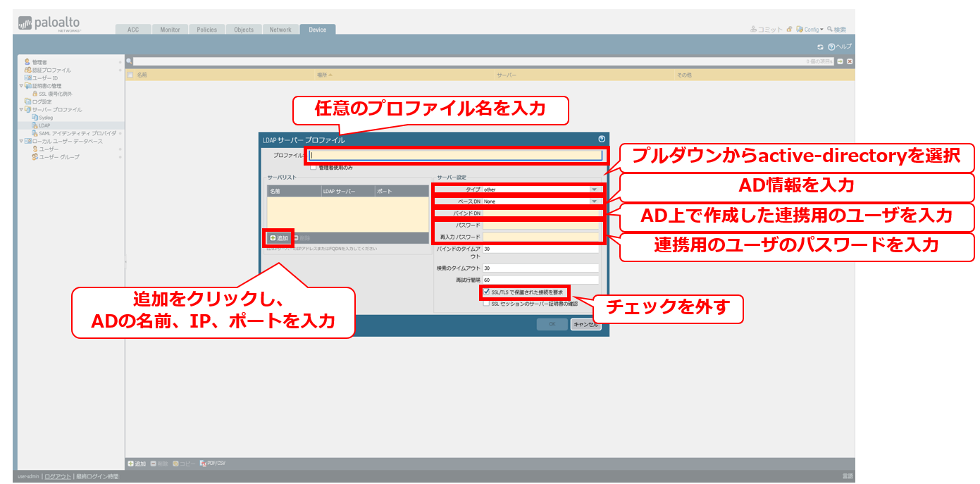Open SAML アイデンティティ プロバイダ entry
Image resolution: width=980 pixels, height=484 pixels.
pos(77,133)
